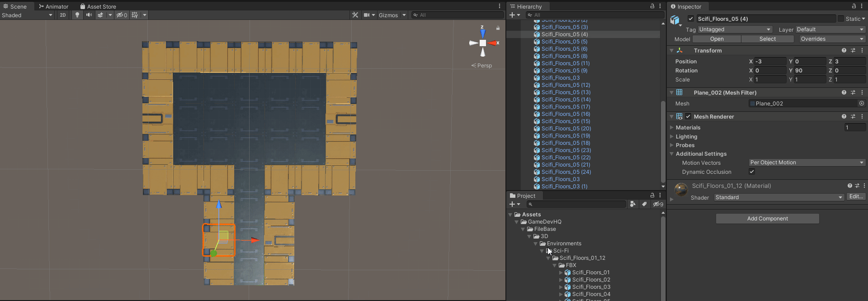868x301 pixels.
Task: Switch to the Animator tab
Action: 54,6
